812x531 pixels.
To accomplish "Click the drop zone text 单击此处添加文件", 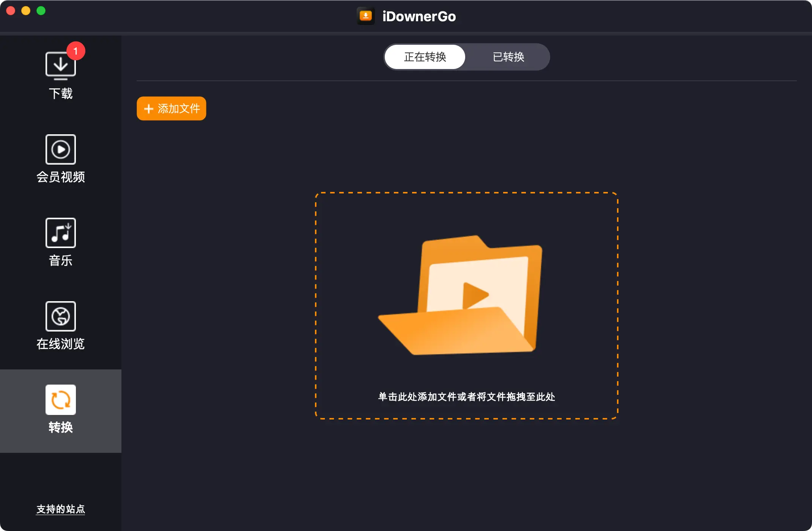I will pyautogui.click(x=466, y=397).
